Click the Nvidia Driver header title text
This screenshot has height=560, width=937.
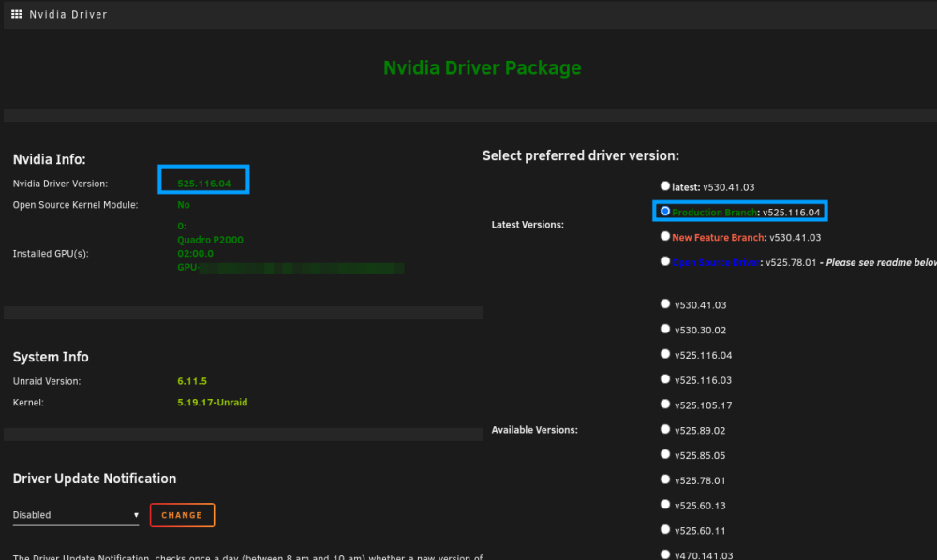point(68,14)
